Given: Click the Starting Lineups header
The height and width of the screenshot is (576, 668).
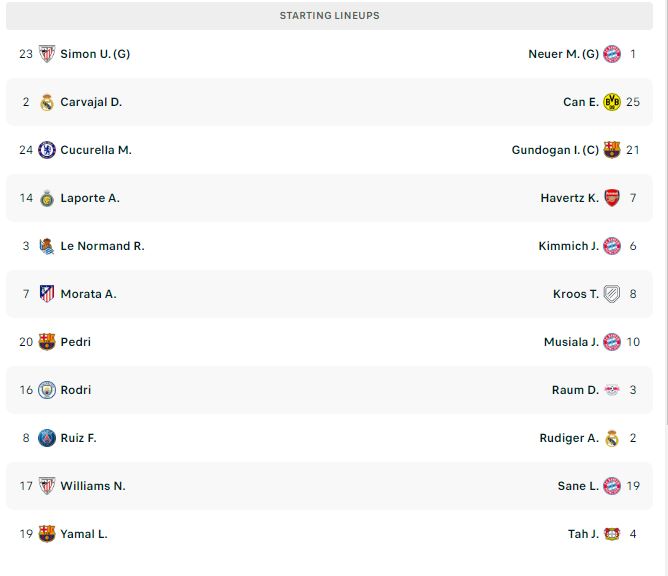Looking at the screenshot, I should click(329, 16).
